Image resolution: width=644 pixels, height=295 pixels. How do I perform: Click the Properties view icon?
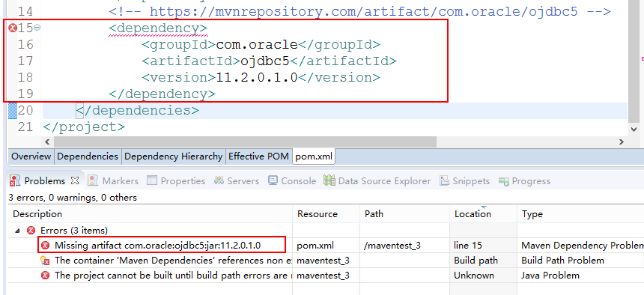[152, 180]
